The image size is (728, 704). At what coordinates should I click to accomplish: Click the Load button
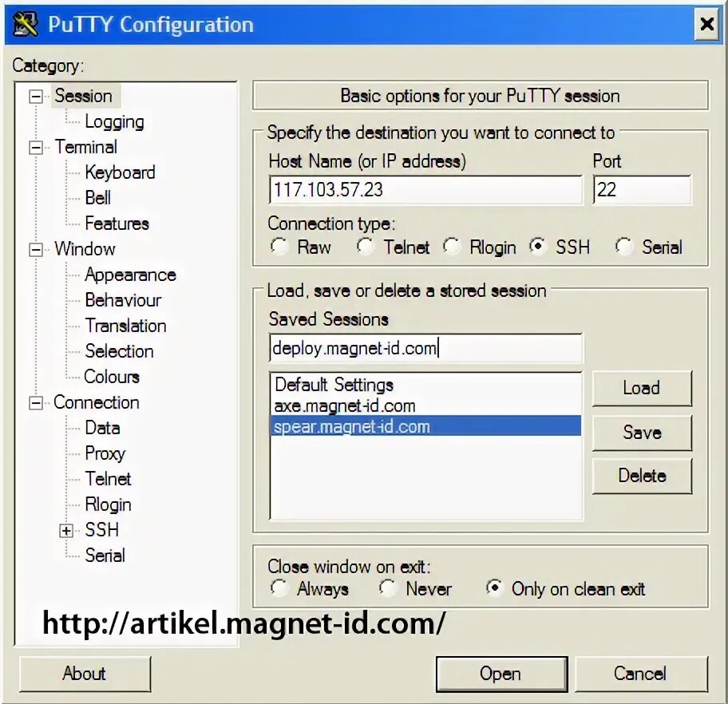642,388
